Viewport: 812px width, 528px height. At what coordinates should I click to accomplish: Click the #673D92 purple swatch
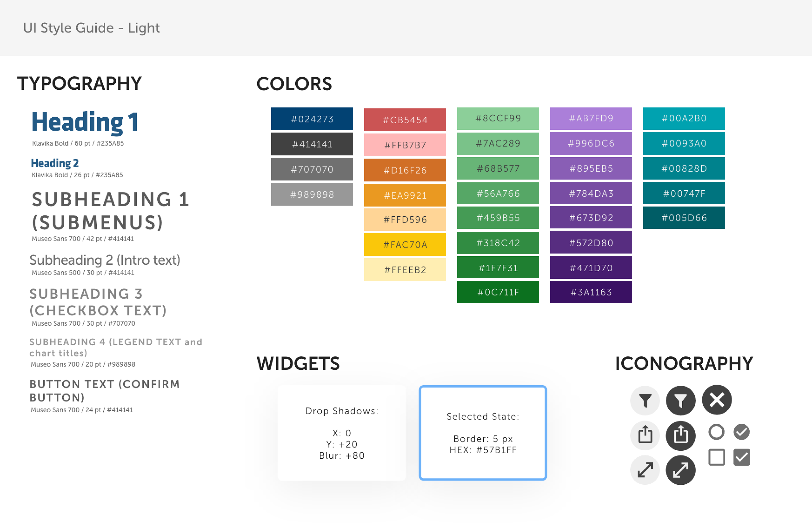click(591, 217)
